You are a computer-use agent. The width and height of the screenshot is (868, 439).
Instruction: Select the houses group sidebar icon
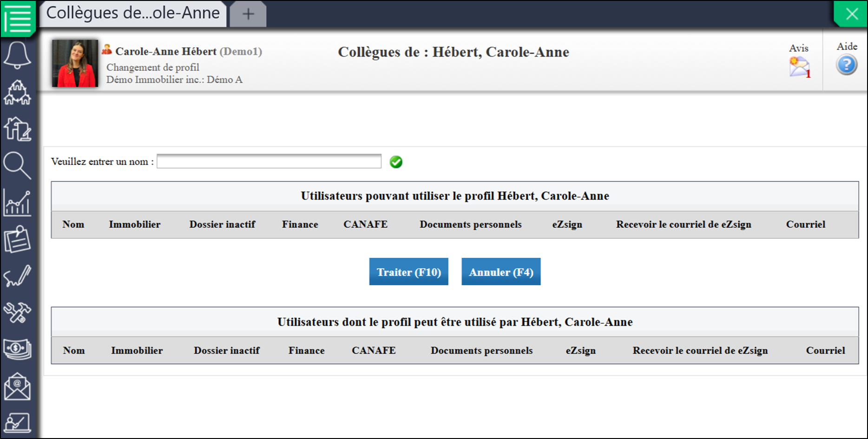pos(18,92)
